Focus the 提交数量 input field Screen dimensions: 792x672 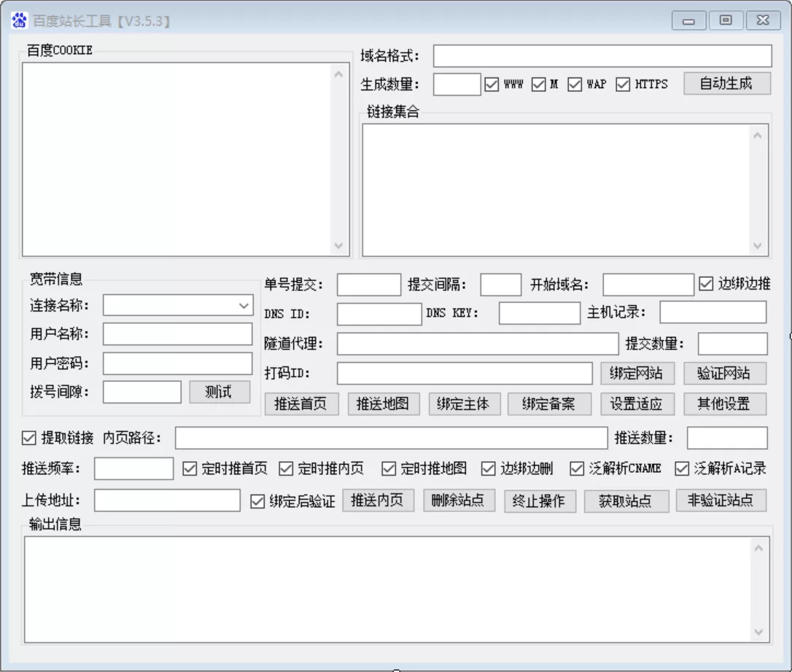732,344
